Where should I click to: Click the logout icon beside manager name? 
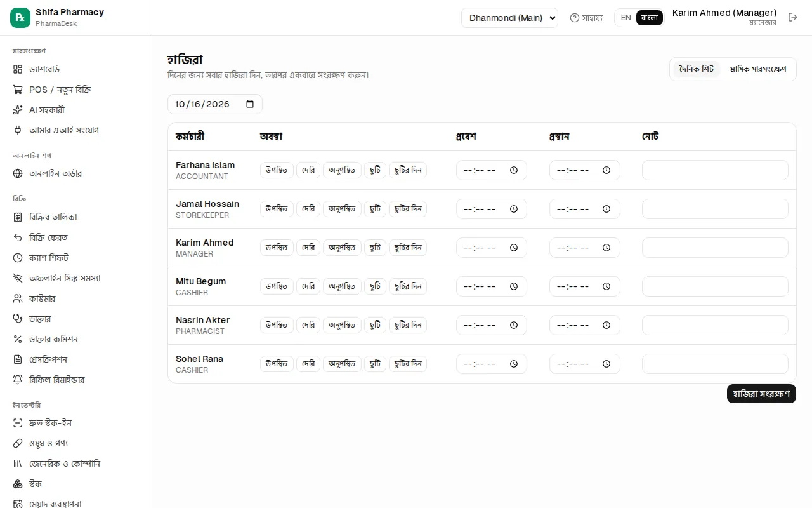[x=793, y=17]
